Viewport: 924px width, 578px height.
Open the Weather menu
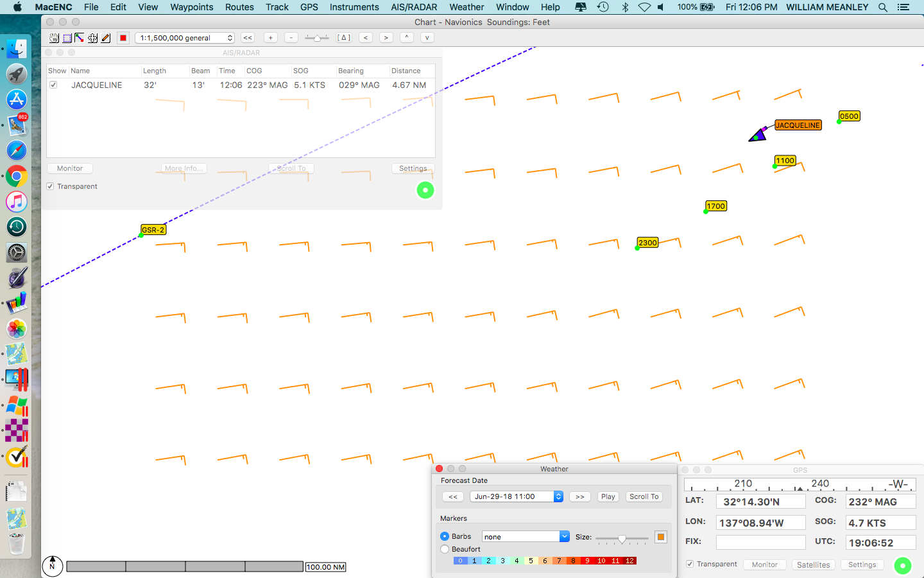pyautogui.click(x=466, y=7)
